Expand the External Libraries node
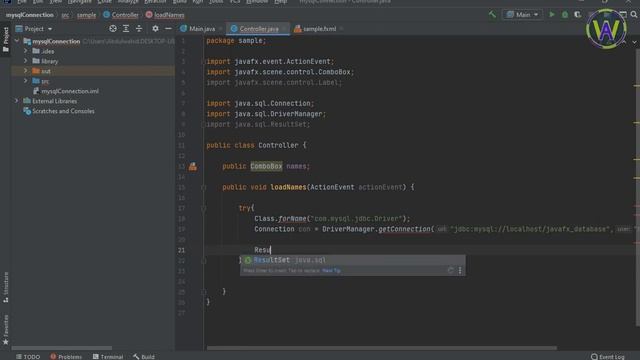Viewport: 640px width, 360px height. pyautogui.click(x=17, y=101)
